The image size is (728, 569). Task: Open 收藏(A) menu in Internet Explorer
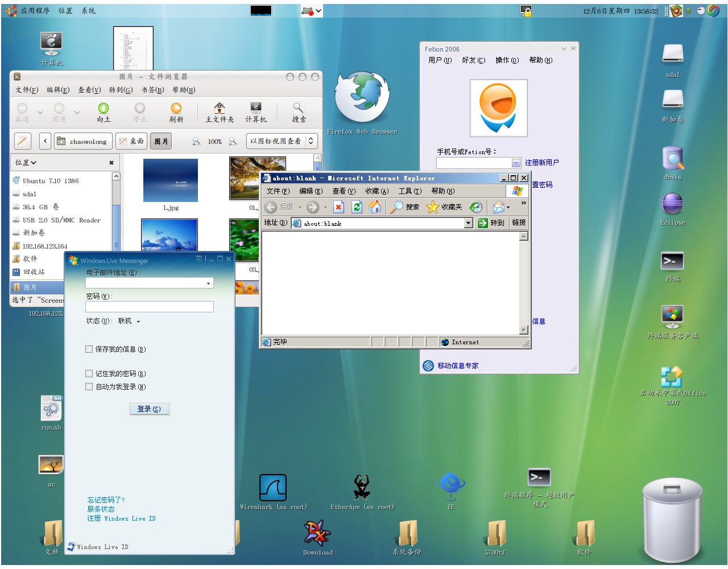pyautogui.click(x=377, y=191)
